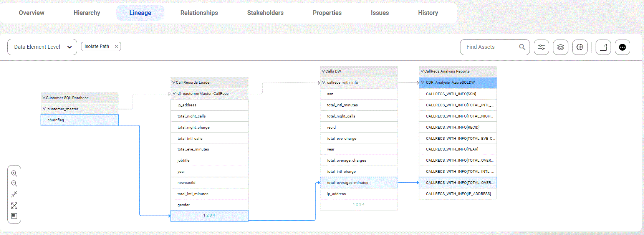The image size is (644, 235).
Task: Open lineage settings gear icon
Action: [x=579, y=47]
